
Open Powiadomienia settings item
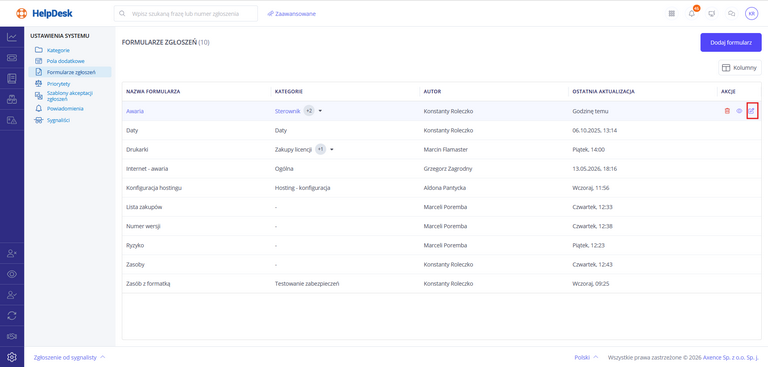click(x=65, y=108)
